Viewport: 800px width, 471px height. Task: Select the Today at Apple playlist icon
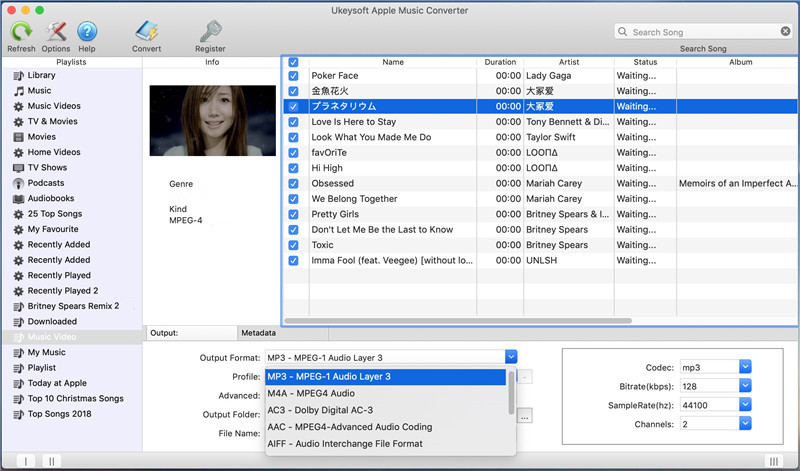[18, 383]
